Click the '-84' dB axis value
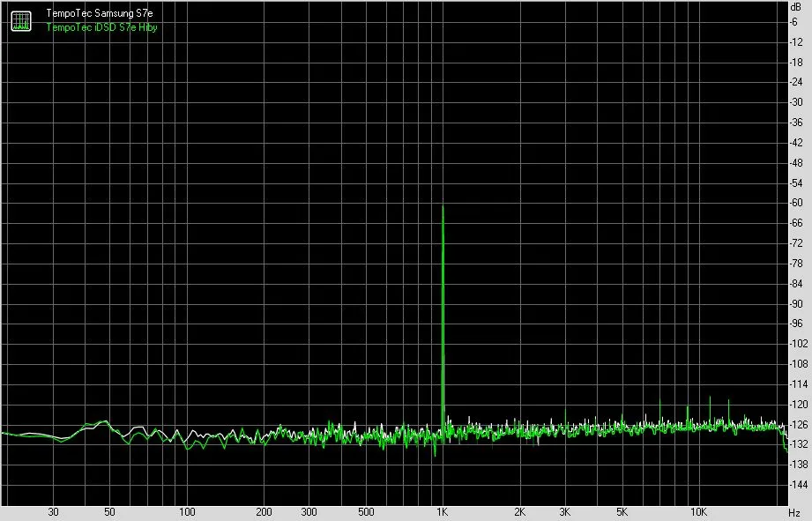The image size is (812, 521). coord(796,283)
